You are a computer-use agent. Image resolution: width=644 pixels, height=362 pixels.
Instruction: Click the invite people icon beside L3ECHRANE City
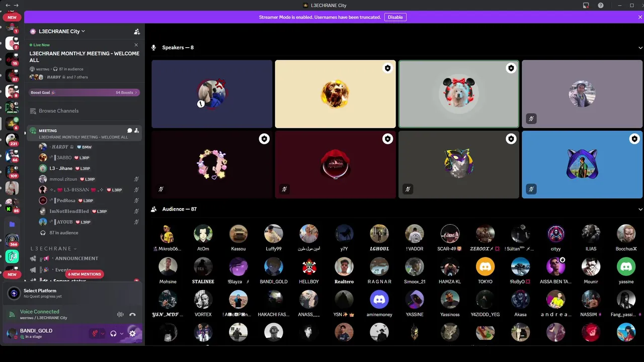tap(137, 31)
